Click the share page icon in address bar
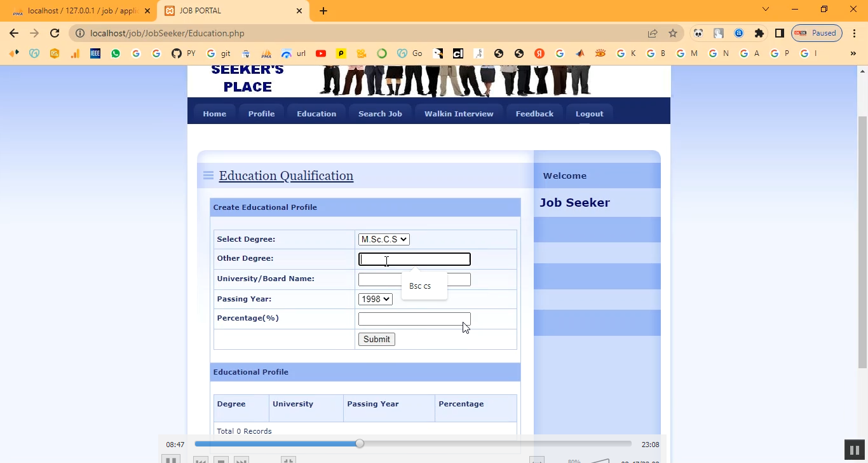The image size is (868, 463). pos(653,33)
